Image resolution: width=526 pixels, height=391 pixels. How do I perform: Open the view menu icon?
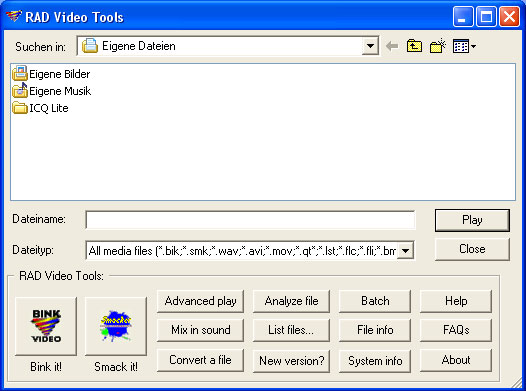click(x=464, y=46)
